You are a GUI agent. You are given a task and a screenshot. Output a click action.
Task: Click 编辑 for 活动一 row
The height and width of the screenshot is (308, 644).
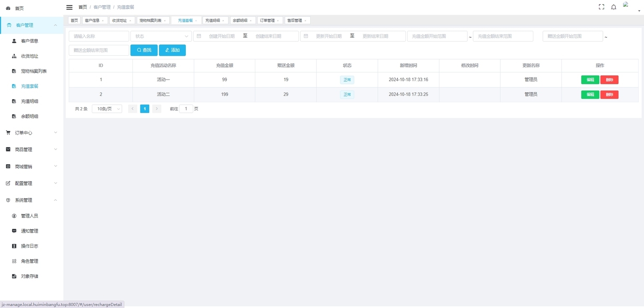590,80
